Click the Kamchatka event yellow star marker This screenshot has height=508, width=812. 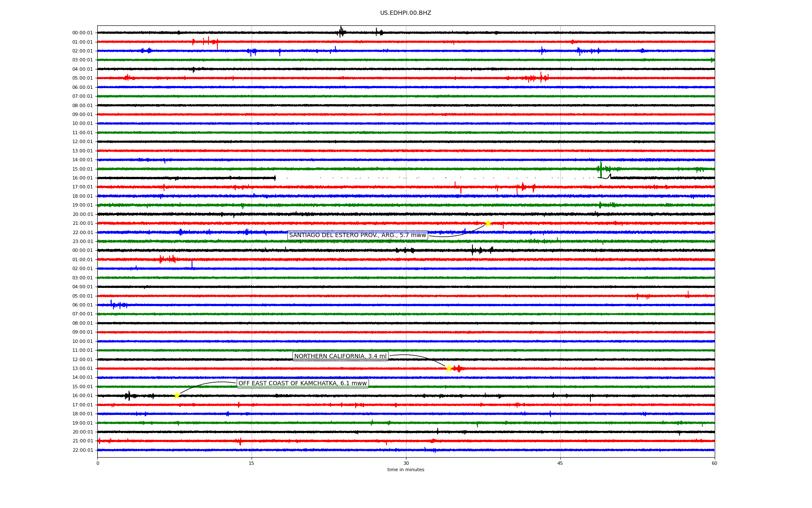(177, 395)
